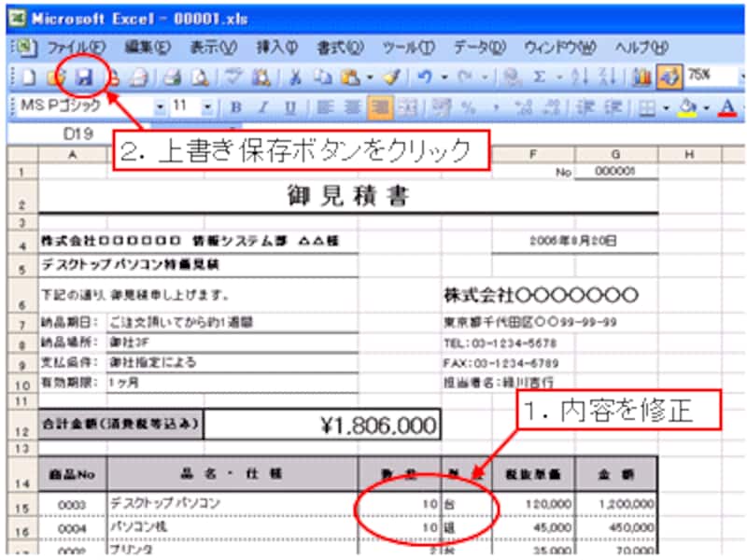The height and width of the screenshot is (560, 747).
Task: Open the ファイル(F) menu
Action: click(x=77, y=48)
